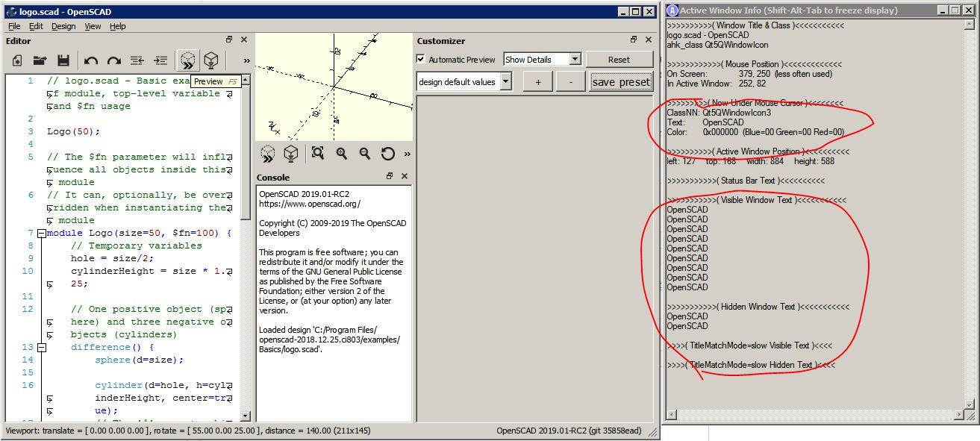
Task: Preview model from 3D viewport toolbar
Action: (268, 154)
